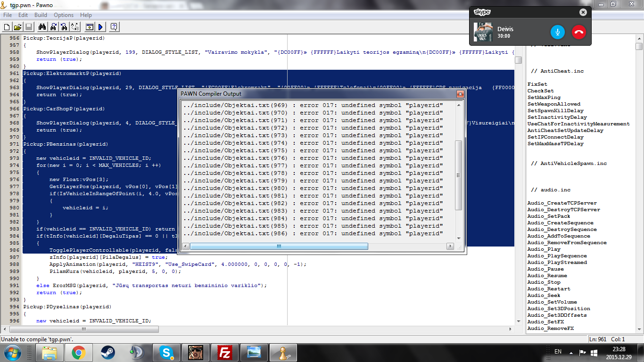The height and width of the screenshot is (362, 644).
Task: Open the Build menu
Action: pyautogui.click(x=41, y=15)
